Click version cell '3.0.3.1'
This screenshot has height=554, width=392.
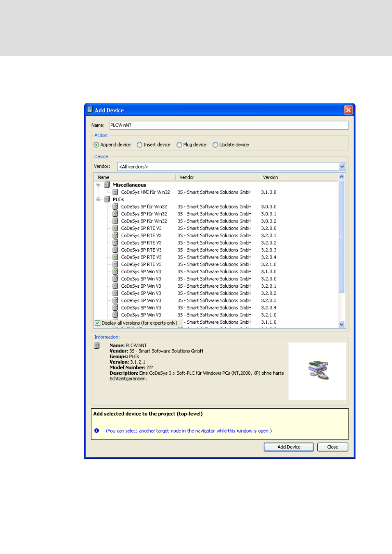pos(269,214)
